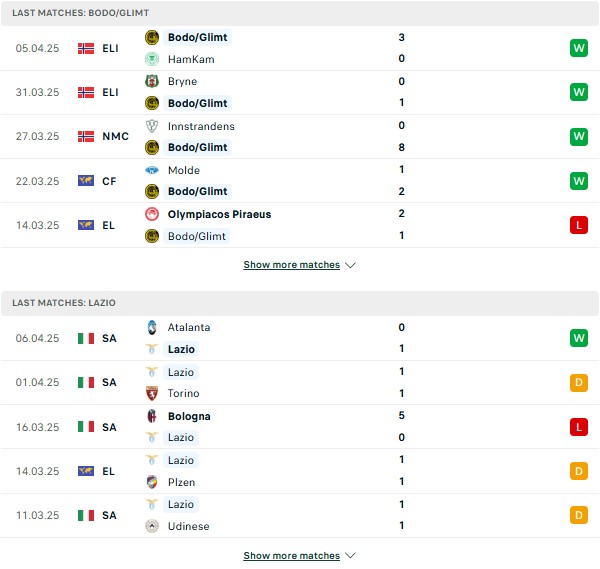Open Show more matches under Lazio
The width and height of the screenshot is (600, 569).
(291, 555)
